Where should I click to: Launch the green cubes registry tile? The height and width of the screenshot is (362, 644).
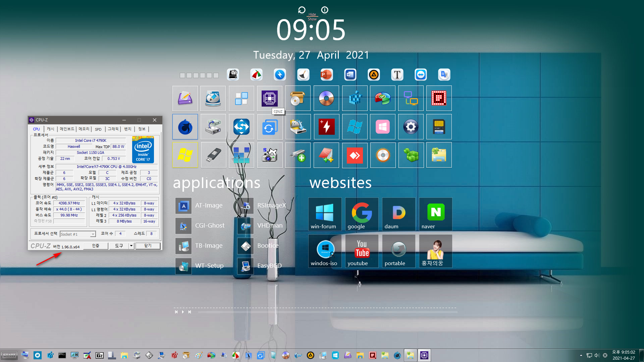[411, 155]
